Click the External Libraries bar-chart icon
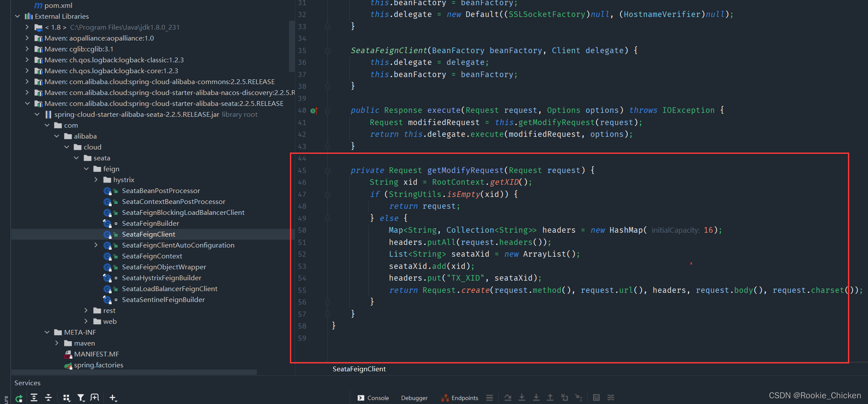The image size is (868, 404). pyautogui.click(x=29, y=17)
